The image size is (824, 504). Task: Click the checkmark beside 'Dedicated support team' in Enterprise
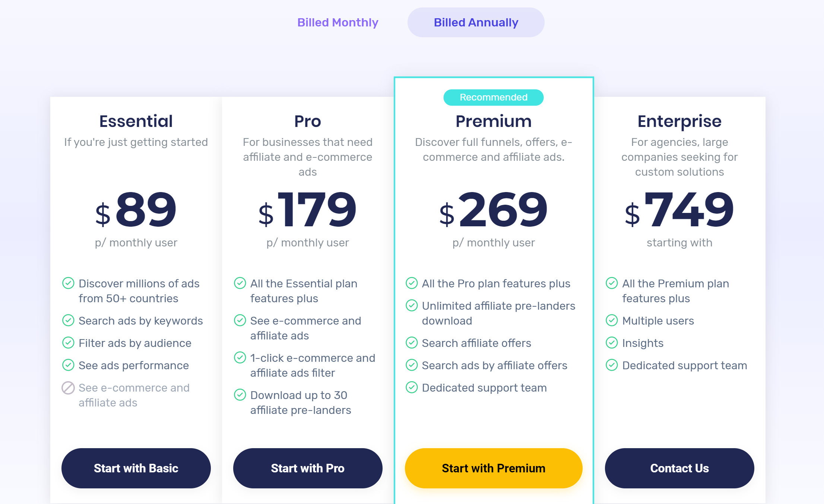pos(612,365)
